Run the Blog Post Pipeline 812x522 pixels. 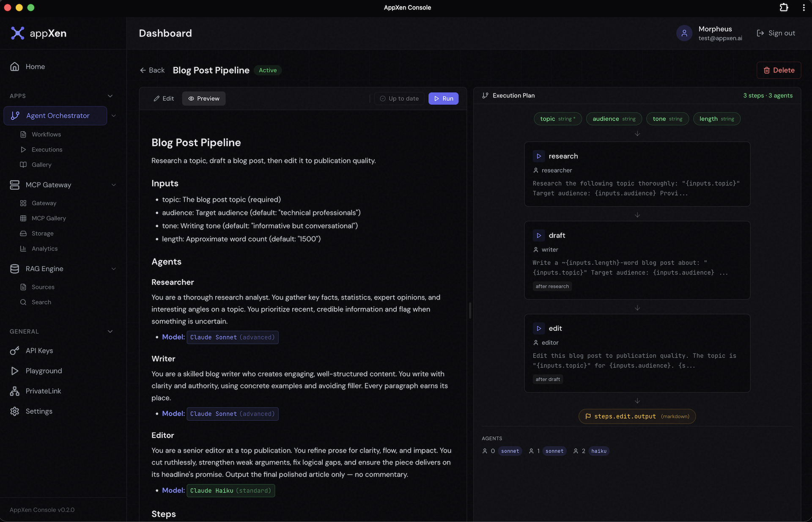pyautogui.click(x=443, y=99)
